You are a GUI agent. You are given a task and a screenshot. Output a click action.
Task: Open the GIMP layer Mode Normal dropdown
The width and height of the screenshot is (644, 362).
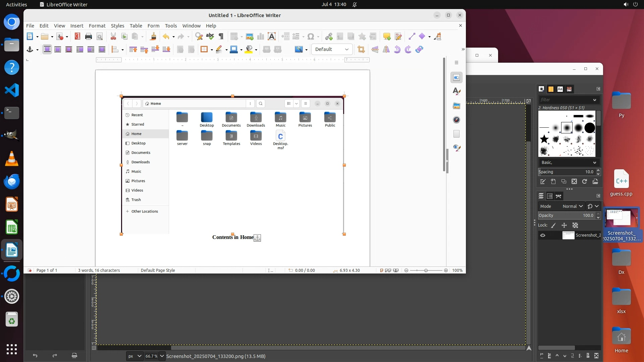coord(573,206)
